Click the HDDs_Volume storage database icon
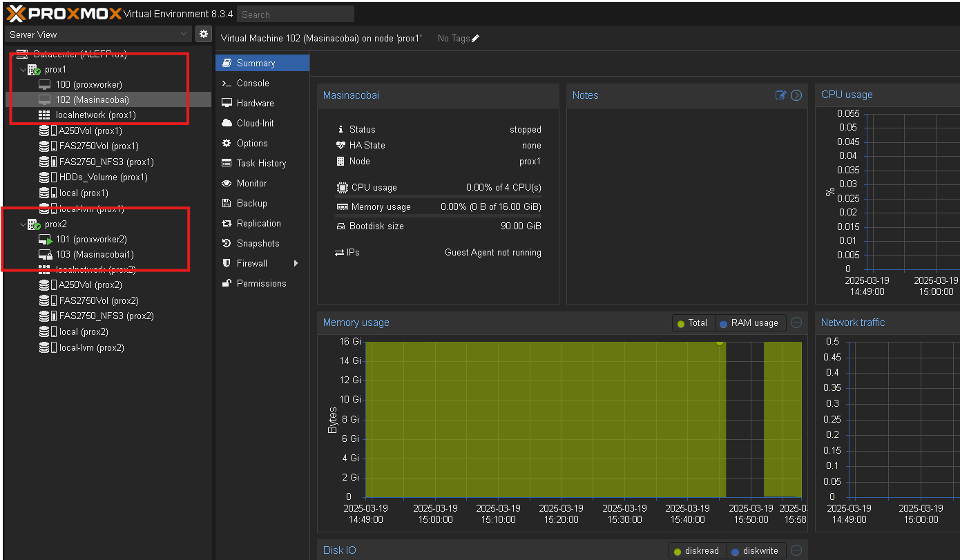 pyautogui.click(x=44, y=177)
